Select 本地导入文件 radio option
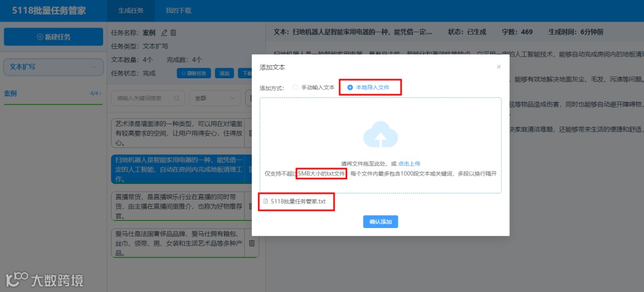644x292 pixels. [369, 88]
